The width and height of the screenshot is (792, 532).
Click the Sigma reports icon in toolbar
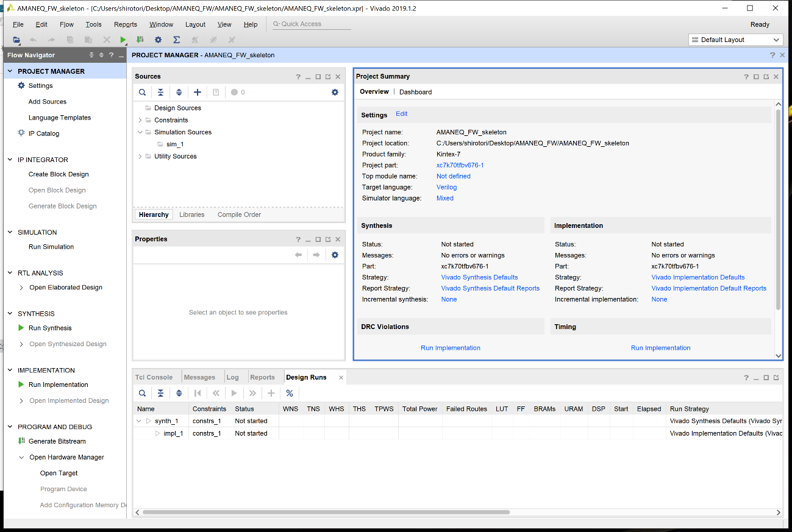coord(176,40)
